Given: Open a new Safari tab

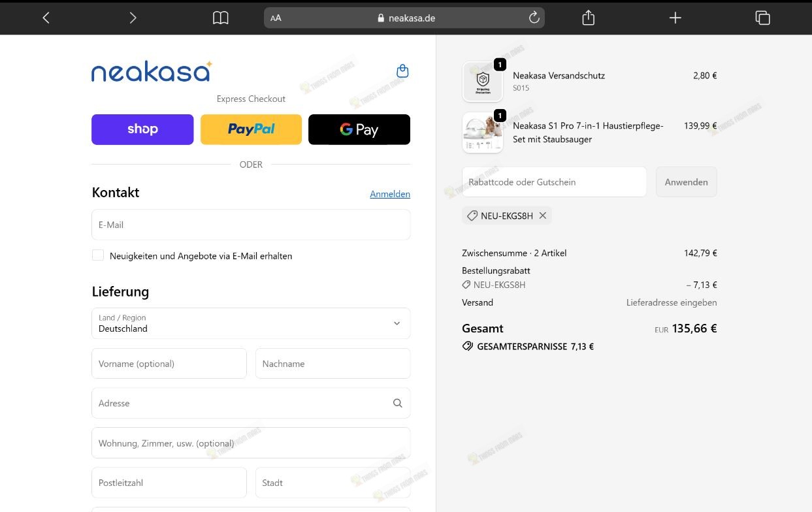Looking at the screenshot, I should pyautogui.click(x=675, y=18).
